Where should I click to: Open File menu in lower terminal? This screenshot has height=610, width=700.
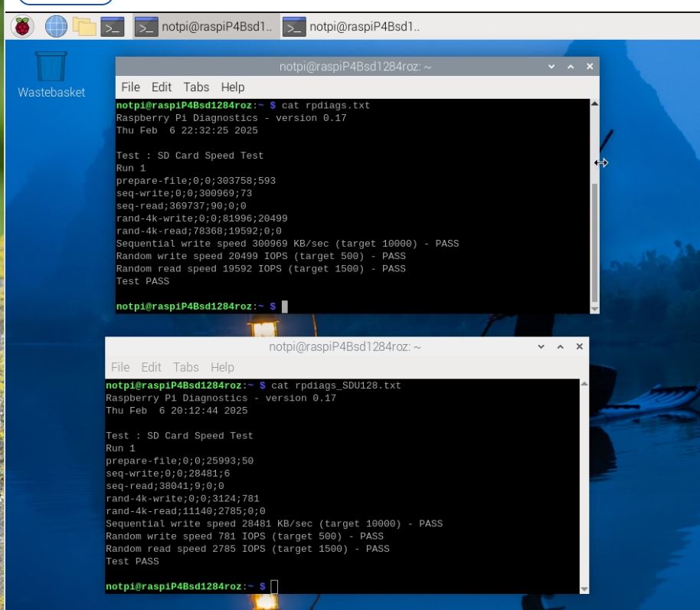point(120,367)
